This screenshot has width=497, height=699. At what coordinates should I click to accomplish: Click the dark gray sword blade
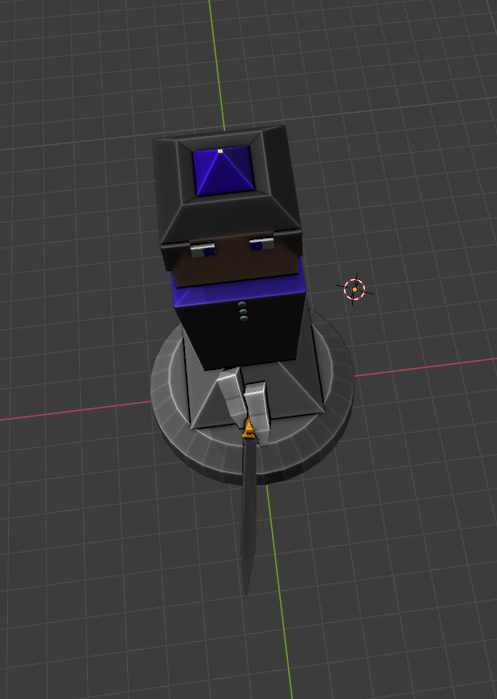coord(248,513)
